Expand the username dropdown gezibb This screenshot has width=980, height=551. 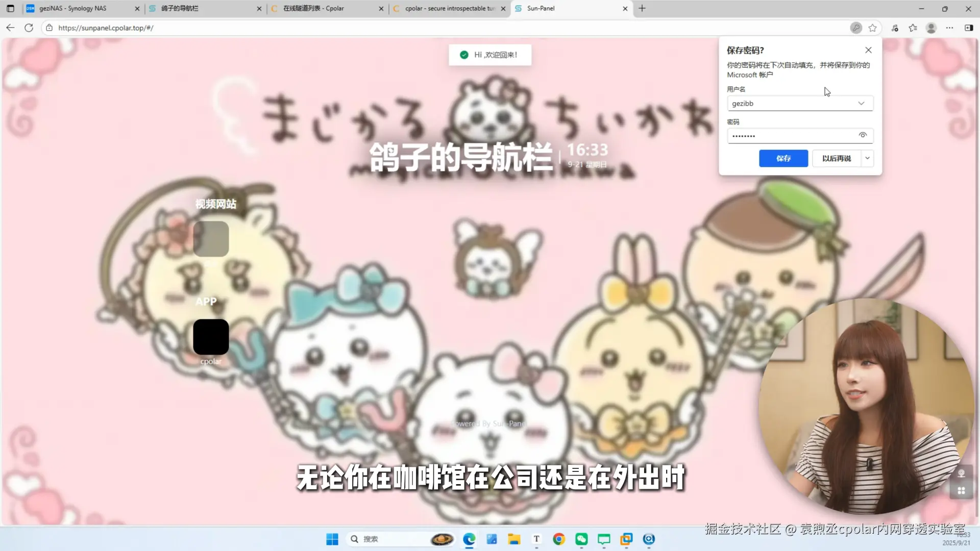pyautogui.click(x=861, y=104)
